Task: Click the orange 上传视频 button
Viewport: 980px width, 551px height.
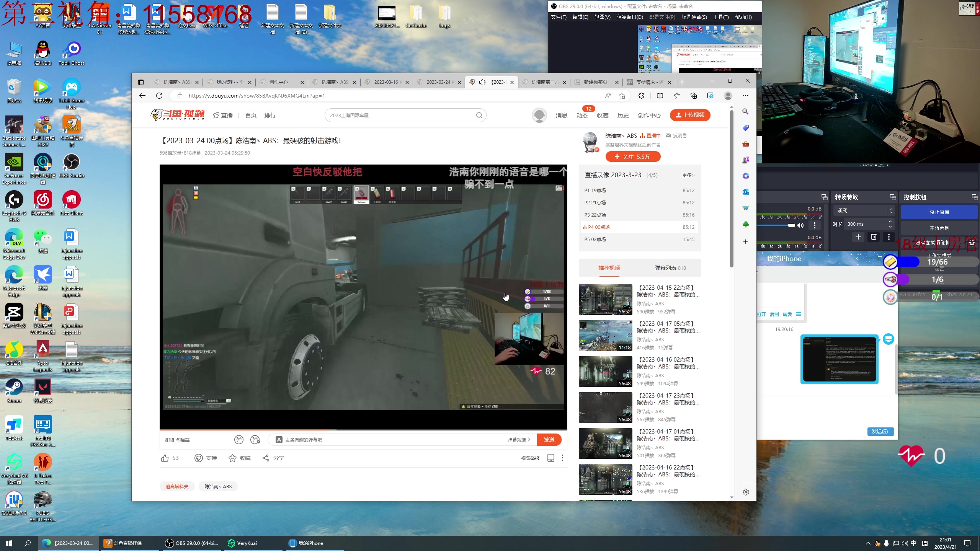Action: coord(690,115)
